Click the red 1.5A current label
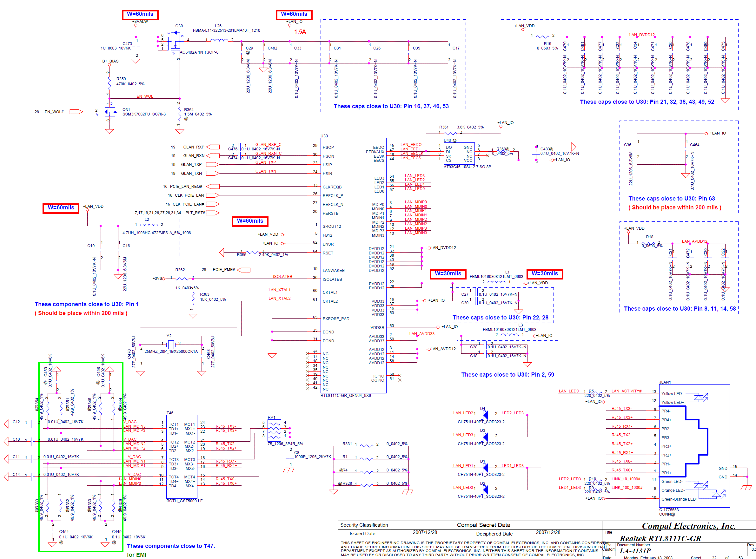Screen dimensions: 756x559 point(300,32)
